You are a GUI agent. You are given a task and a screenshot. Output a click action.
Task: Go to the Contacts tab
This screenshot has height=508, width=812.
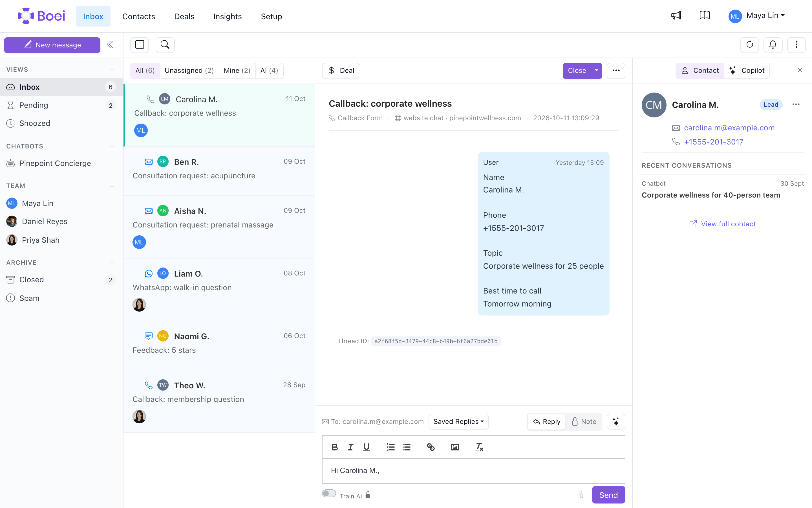click(x=139, y=16)
